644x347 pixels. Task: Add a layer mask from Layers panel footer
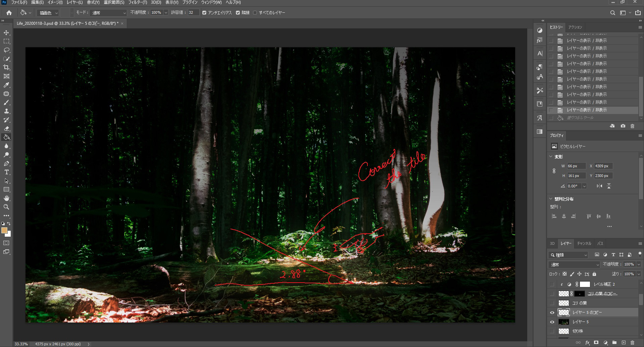[x=596, y=343]
